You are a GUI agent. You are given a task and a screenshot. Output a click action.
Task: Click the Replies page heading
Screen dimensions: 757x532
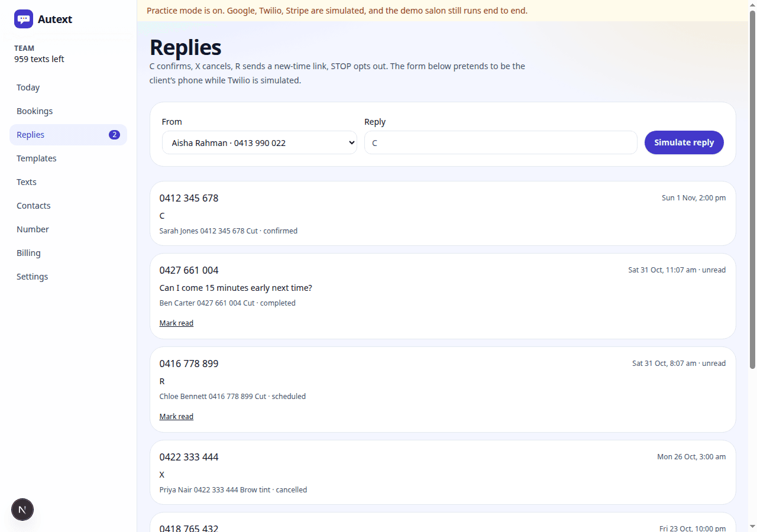click(x=186, y=47)
